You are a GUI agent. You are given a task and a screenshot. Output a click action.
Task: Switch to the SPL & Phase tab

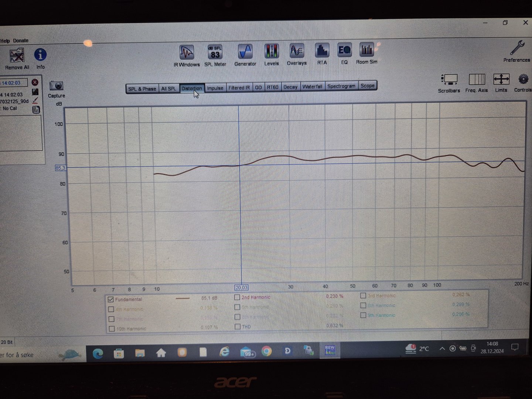point(142,89)
